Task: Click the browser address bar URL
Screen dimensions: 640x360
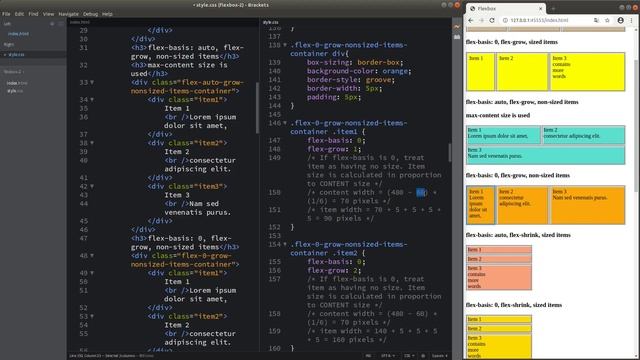Action: 539,20
